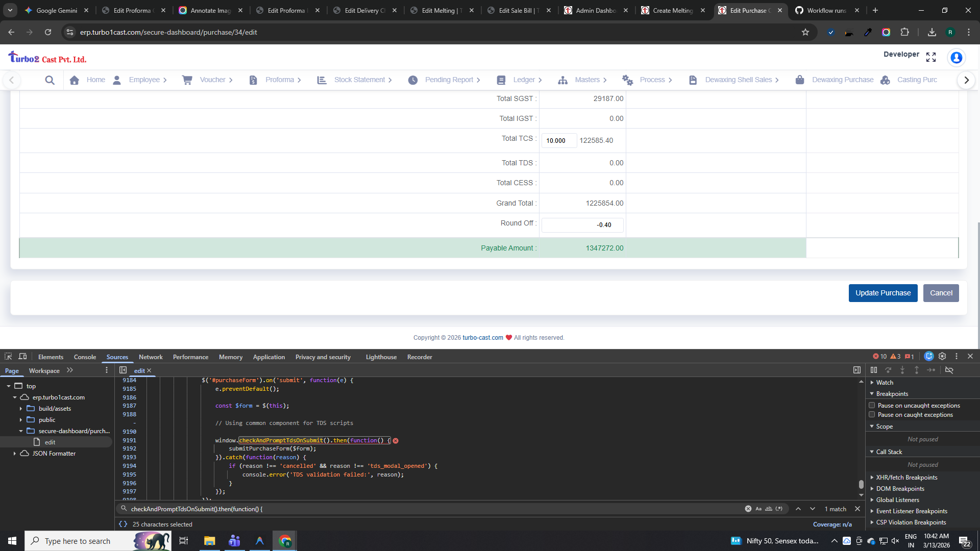Switch to the Console tab
The width and height of the screenshot is (980, 551).
point(85,357)
